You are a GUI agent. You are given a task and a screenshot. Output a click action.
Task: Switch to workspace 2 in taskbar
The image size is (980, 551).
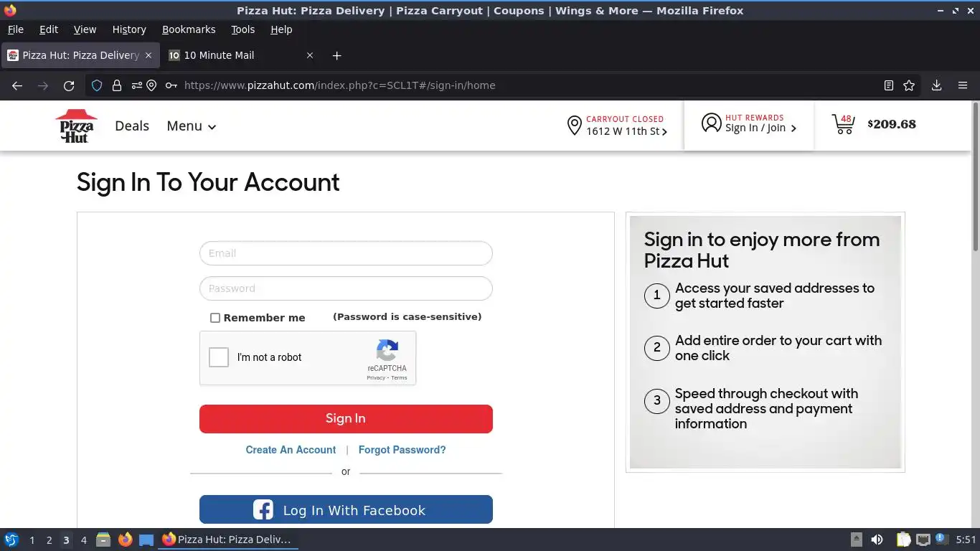[49, 540]
